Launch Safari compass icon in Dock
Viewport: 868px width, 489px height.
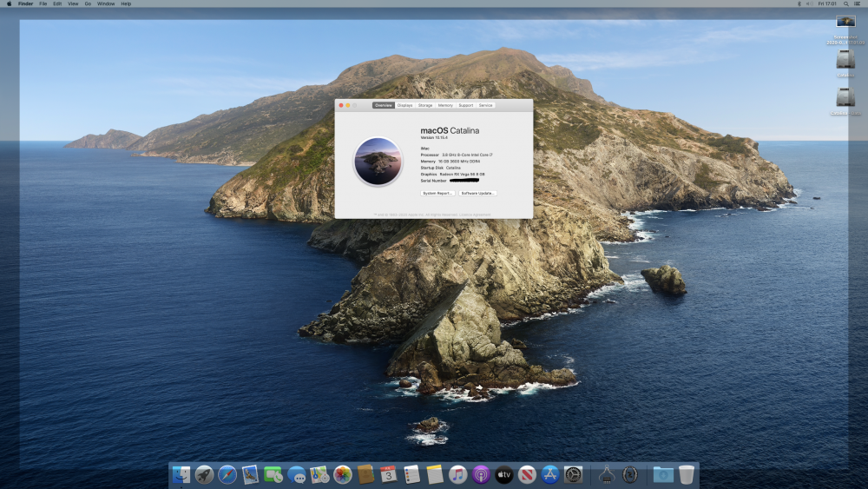(x=227, y=474)
